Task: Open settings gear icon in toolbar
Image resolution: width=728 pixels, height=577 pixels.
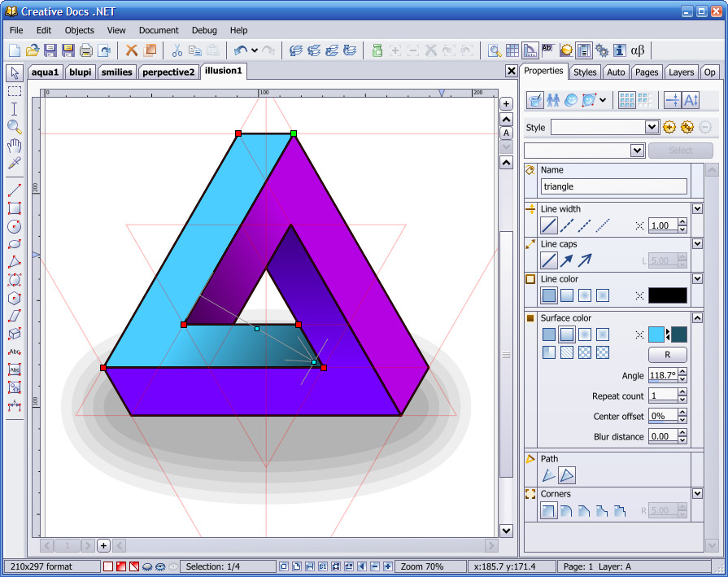Action: click(x=602, y=50)
